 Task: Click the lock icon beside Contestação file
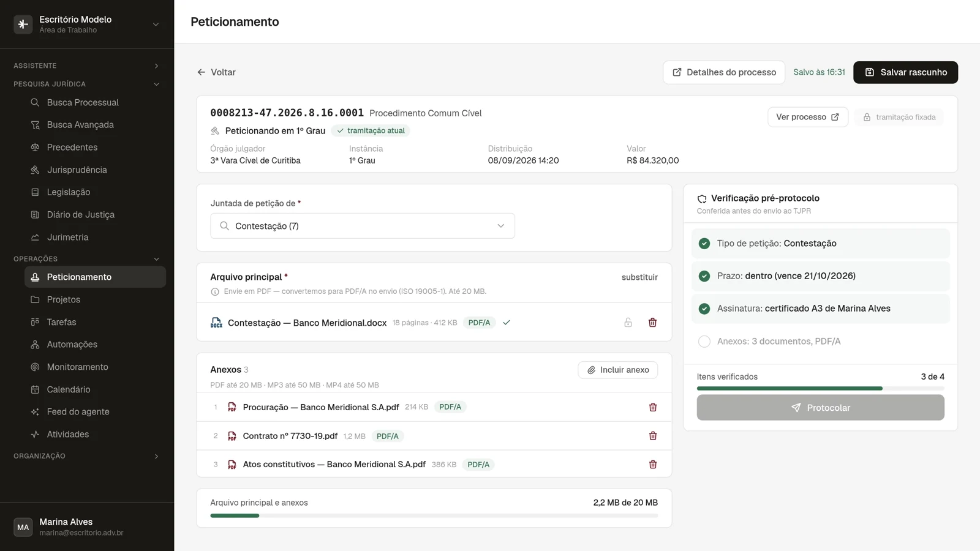point(628,323)
